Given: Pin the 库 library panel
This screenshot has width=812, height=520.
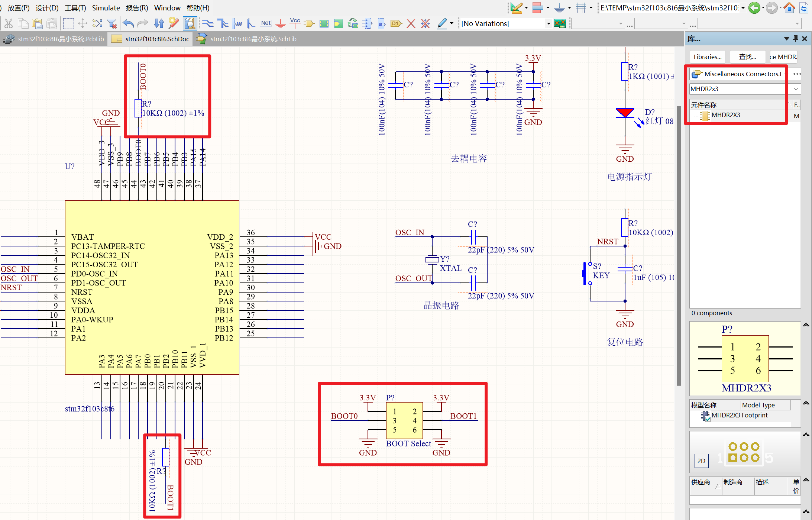Looking at the screenshot, I should point(796,39).
